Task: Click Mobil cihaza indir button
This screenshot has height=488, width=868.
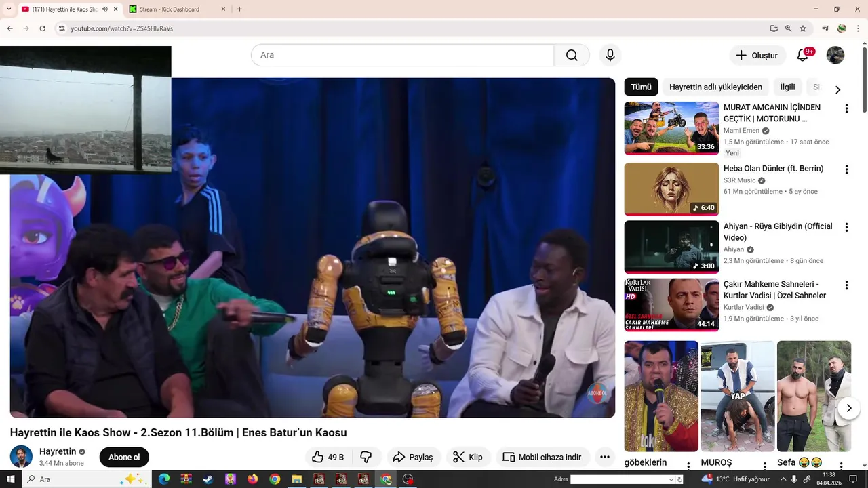Action: point(542,457)
